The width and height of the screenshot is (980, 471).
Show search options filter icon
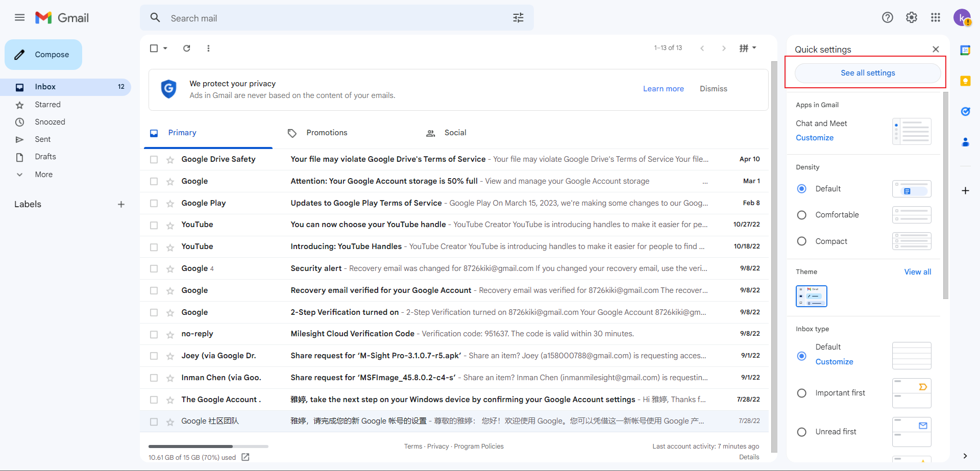tap(518, 18)
